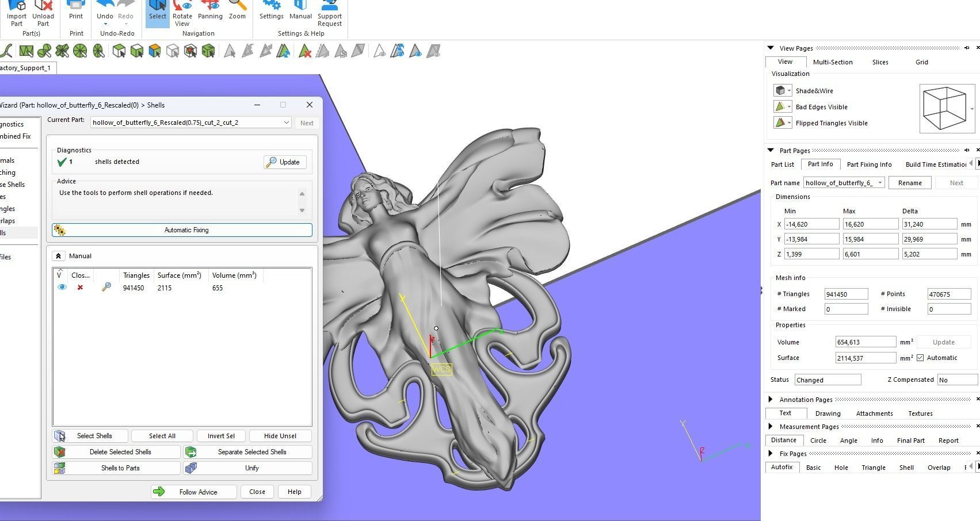Image resolution: width=980 pixels, height=521 pixels.
Task: Click the red X closed-status mark
Action: click(x=80, y=287)
